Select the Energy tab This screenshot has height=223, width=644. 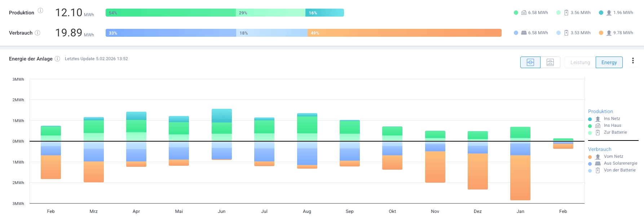pyautogui.click(x=609, y=62)
